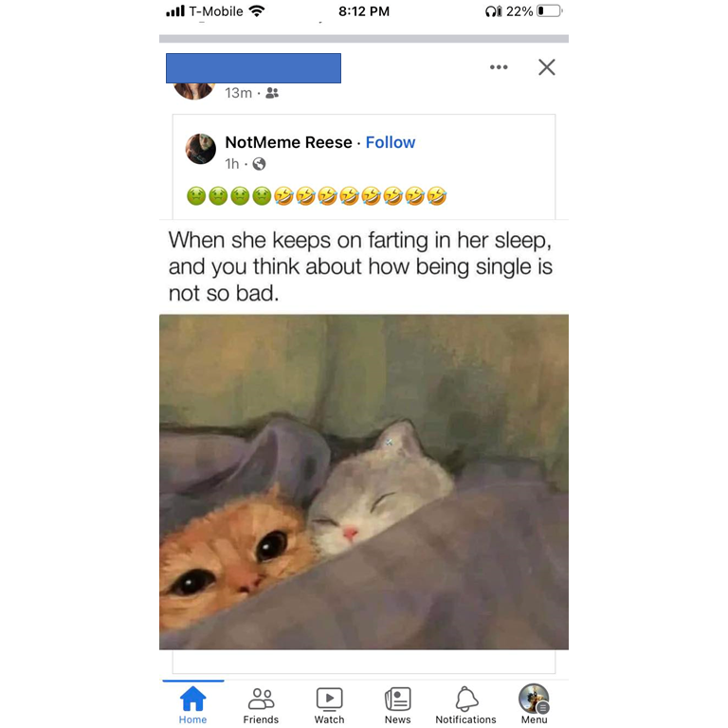
Task: Follow NotMeme Reese
Action: pyautogui.click(x=391, y=142)
